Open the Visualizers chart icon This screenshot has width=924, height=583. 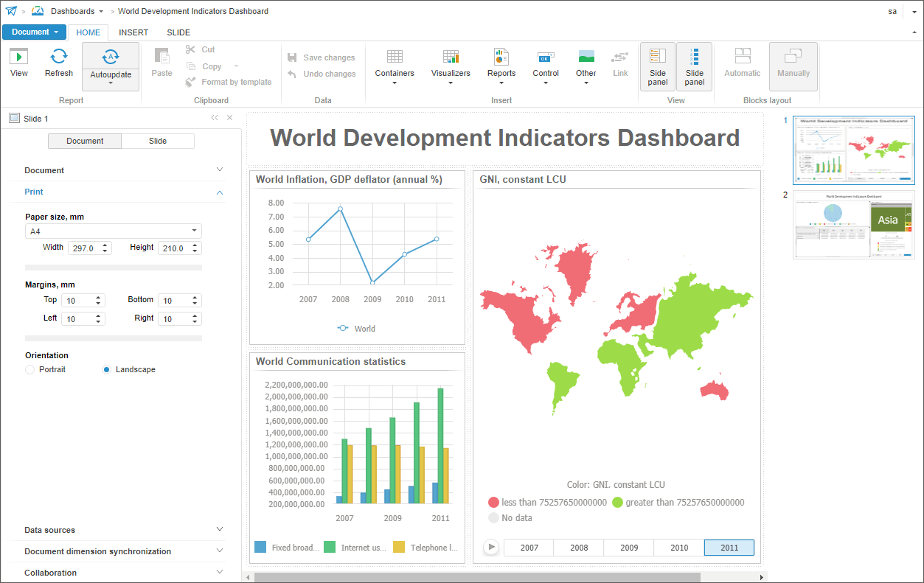[451, 57]
